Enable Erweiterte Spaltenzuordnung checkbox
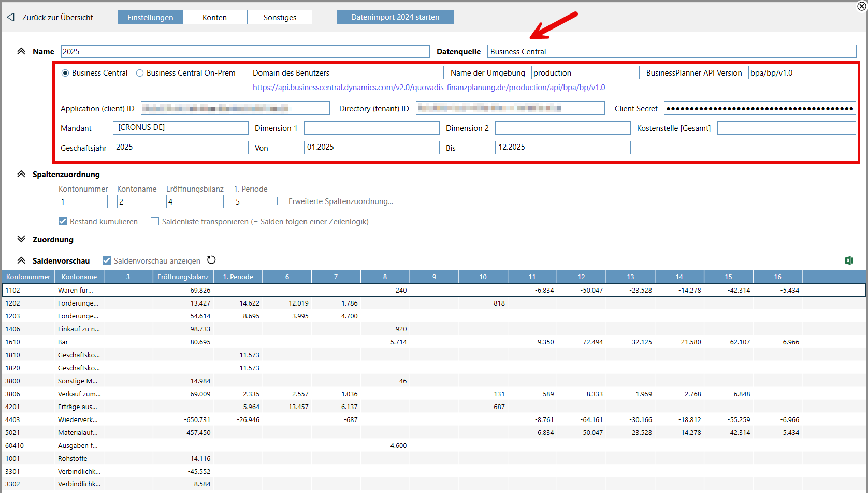 pos(281,201)
